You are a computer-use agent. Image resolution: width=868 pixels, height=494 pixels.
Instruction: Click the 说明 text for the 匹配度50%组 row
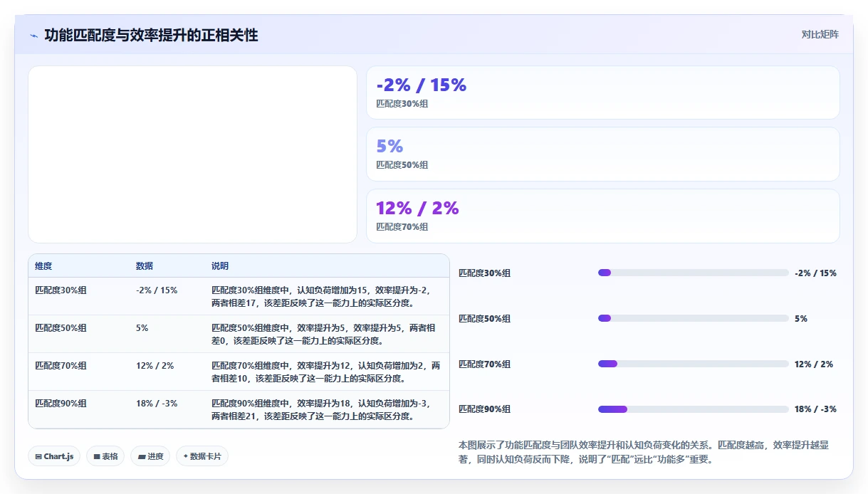point(324,335)
